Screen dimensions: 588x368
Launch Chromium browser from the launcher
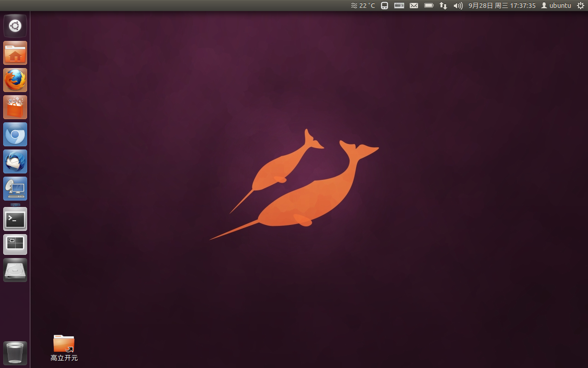click(15, 134)
